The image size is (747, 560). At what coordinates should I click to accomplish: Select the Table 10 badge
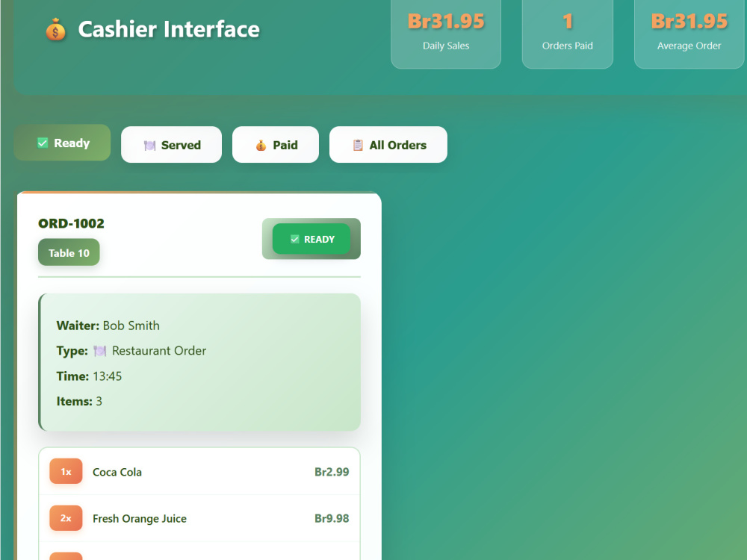[x=69, y=252]
